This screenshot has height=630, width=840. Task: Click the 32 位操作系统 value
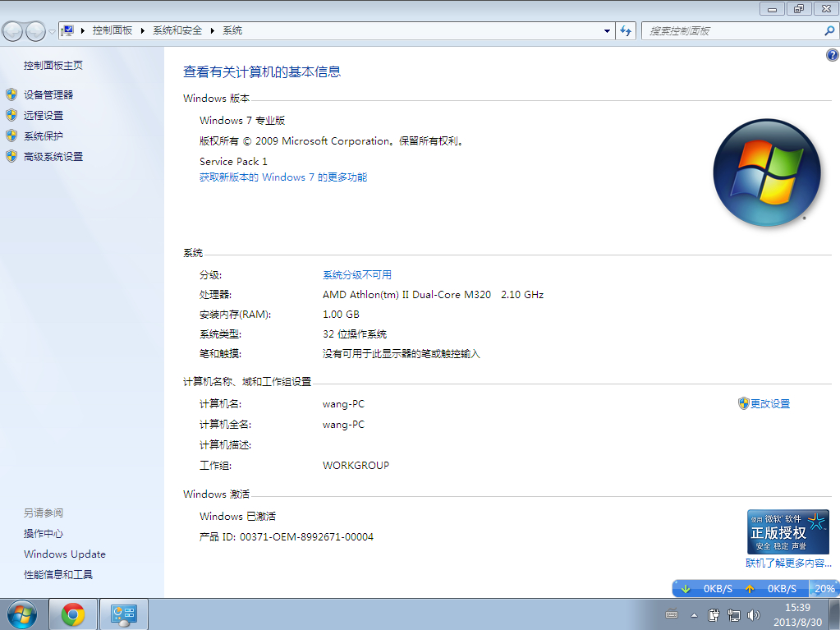click(355, 334)
